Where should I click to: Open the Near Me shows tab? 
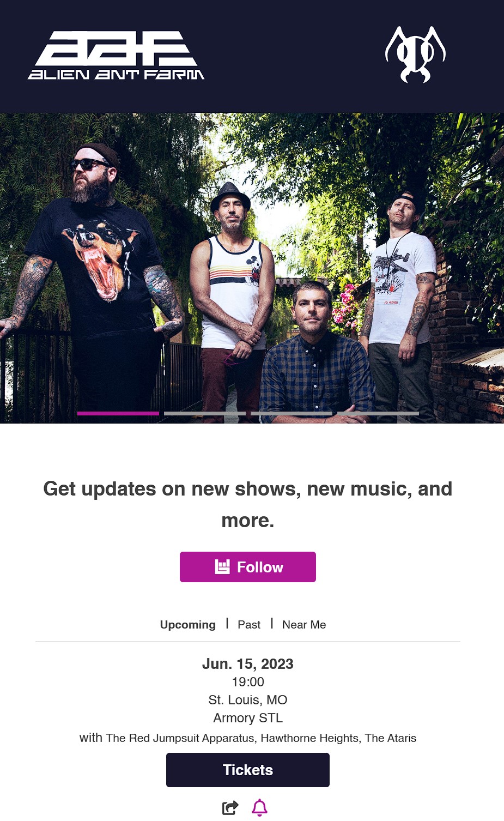(304, 625)
